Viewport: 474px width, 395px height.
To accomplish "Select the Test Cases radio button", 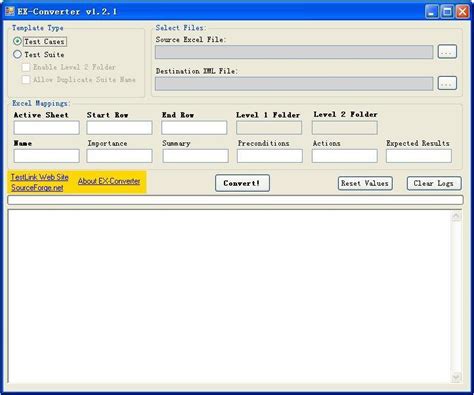I will click(17, 41).
